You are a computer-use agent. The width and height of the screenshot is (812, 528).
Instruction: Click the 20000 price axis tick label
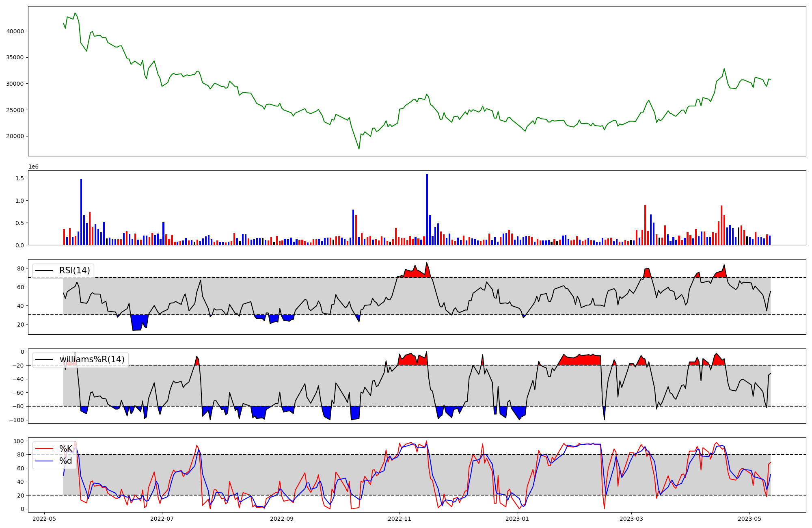pos(15,136)
